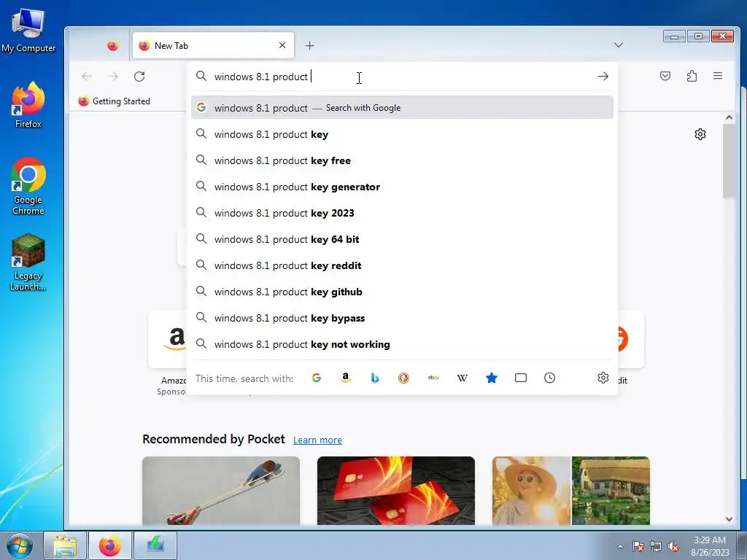This screenshot has height=560, width=747.
Task: Open Getting Started bookmark
Action: point(115,101)
